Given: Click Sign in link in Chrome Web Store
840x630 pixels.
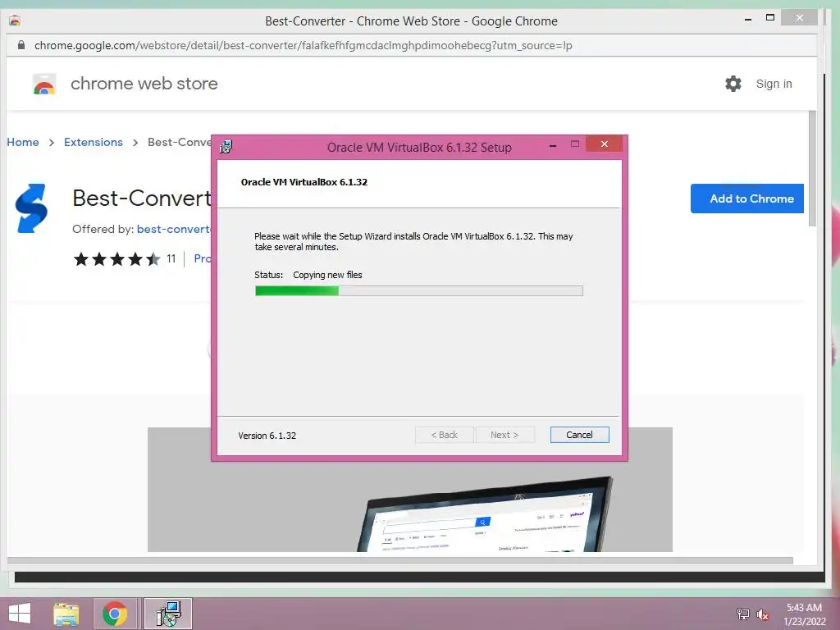Looking at the screenshot, I should [x=774, y=84].
